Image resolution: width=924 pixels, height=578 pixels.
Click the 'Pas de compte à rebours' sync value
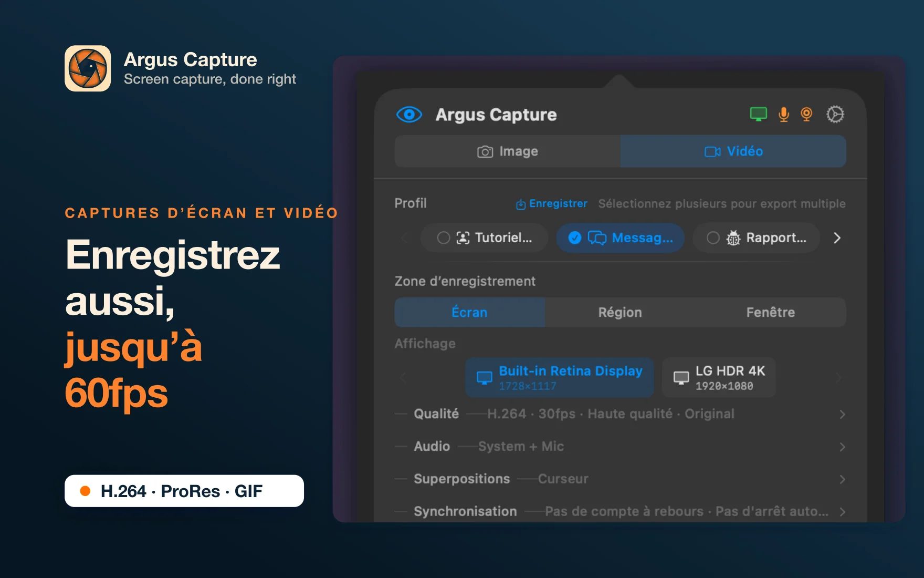[624, 511]
